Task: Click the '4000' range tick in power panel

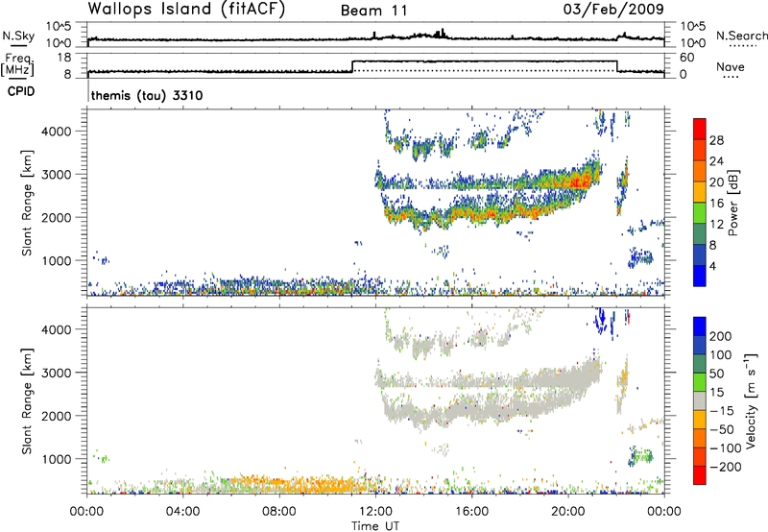Action: coord(56,132)
